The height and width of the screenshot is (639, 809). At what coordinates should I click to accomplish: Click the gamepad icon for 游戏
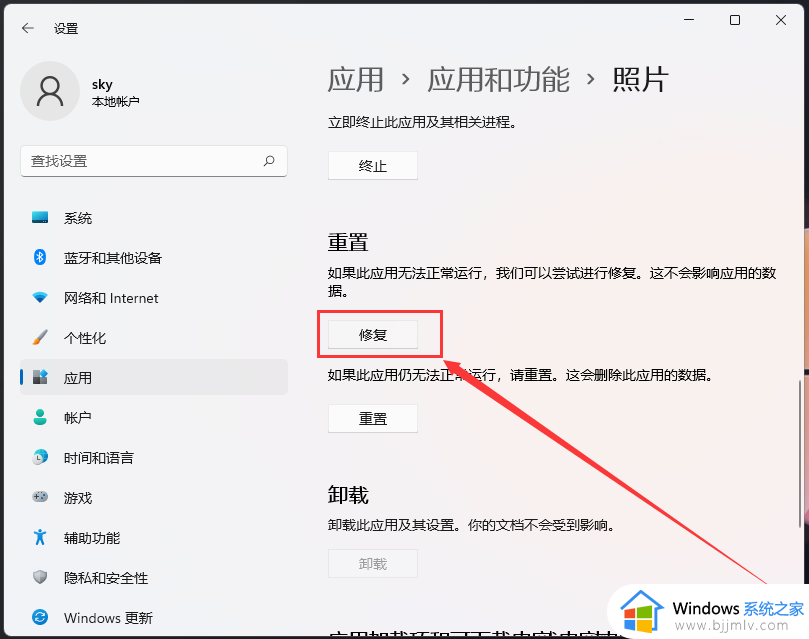pos(40,497)
